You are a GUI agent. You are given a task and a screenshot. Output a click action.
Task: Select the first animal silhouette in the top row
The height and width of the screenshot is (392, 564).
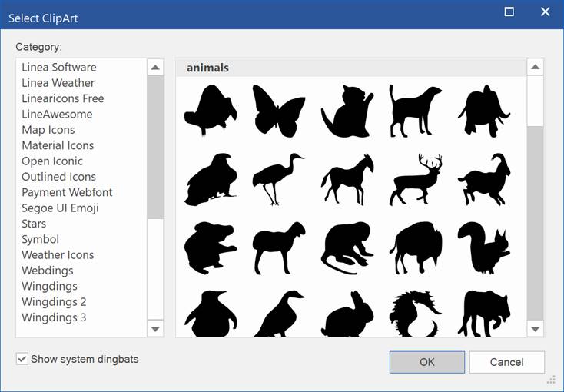pos(211,110)
